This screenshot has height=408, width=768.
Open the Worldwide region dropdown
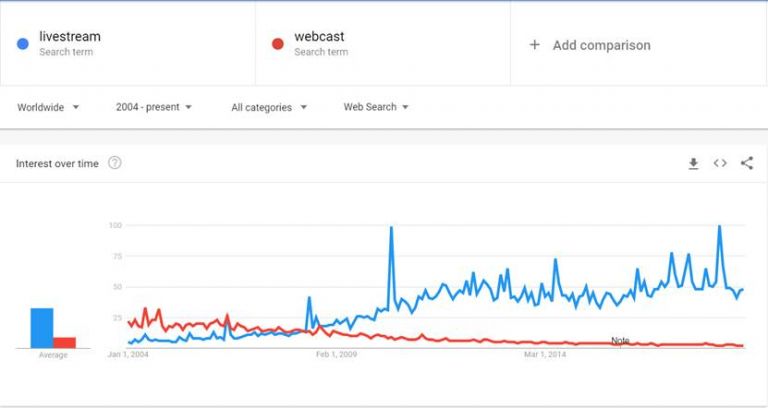[x=48, y=107]
